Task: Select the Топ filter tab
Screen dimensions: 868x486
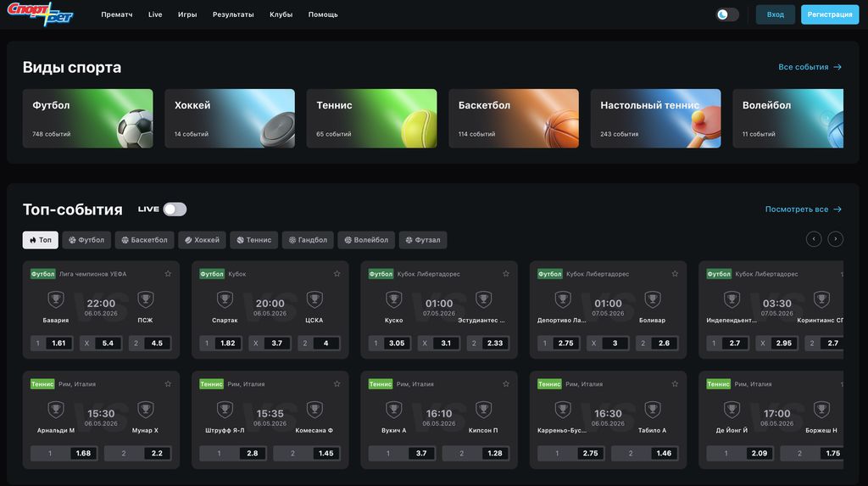Action: tap(41, 240)
